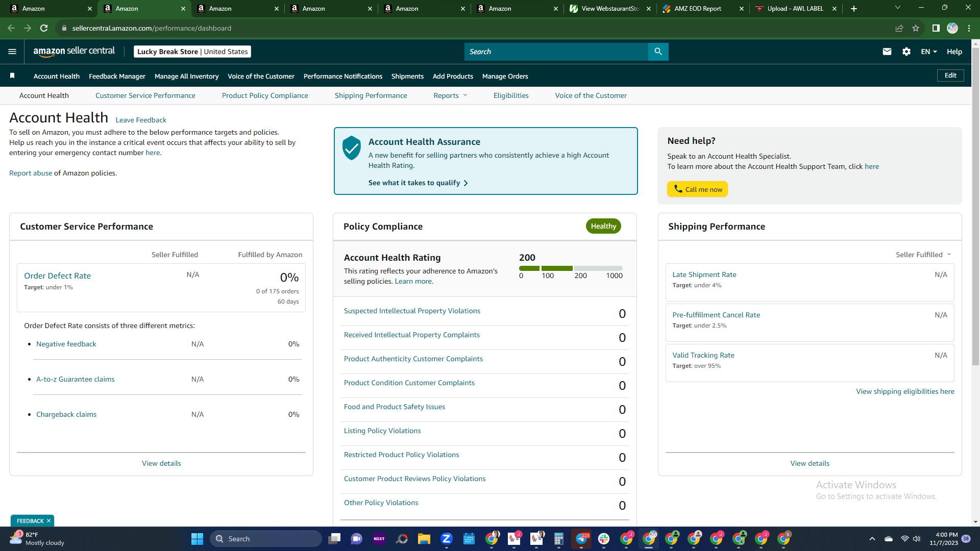Image resolution: width=980 pixels, height=551 pixels.
Task: Switch to the AMZ EOD Report tab
Action: tap(697, 9)
